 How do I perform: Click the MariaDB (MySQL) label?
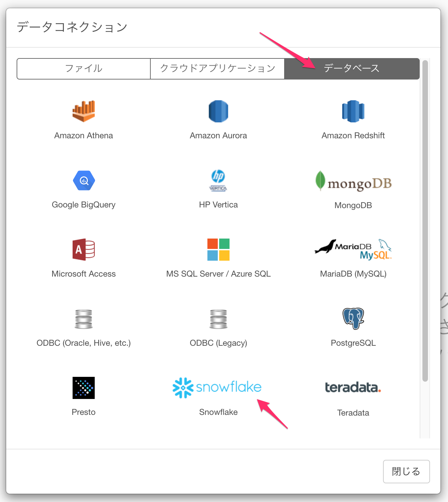coord(353,274)
